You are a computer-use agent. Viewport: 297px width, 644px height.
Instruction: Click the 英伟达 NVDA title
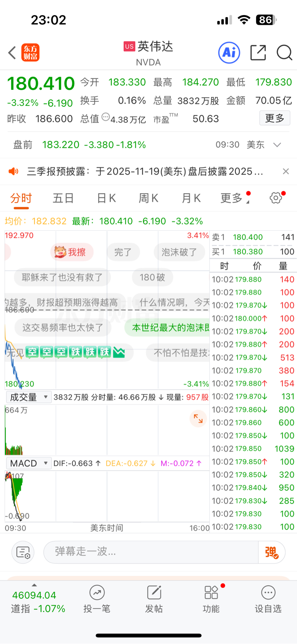[x=148, y=54]
